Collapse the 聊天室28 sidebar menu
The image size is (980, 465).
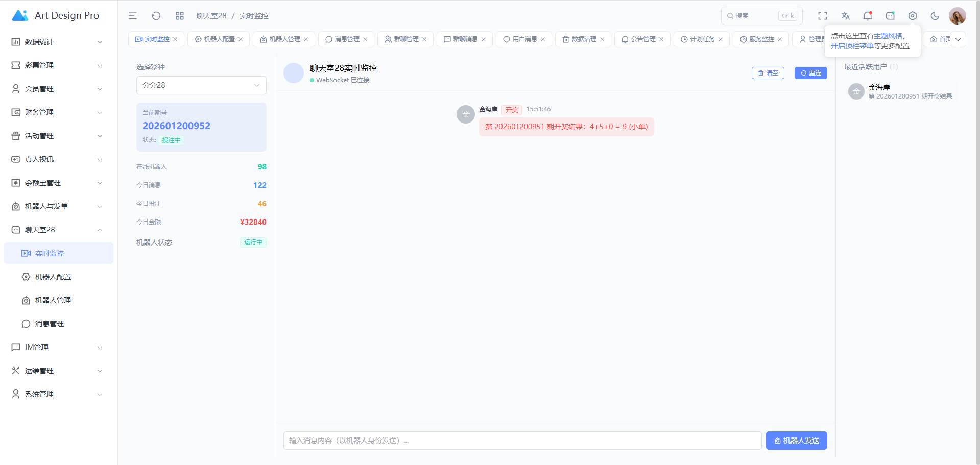57,230
